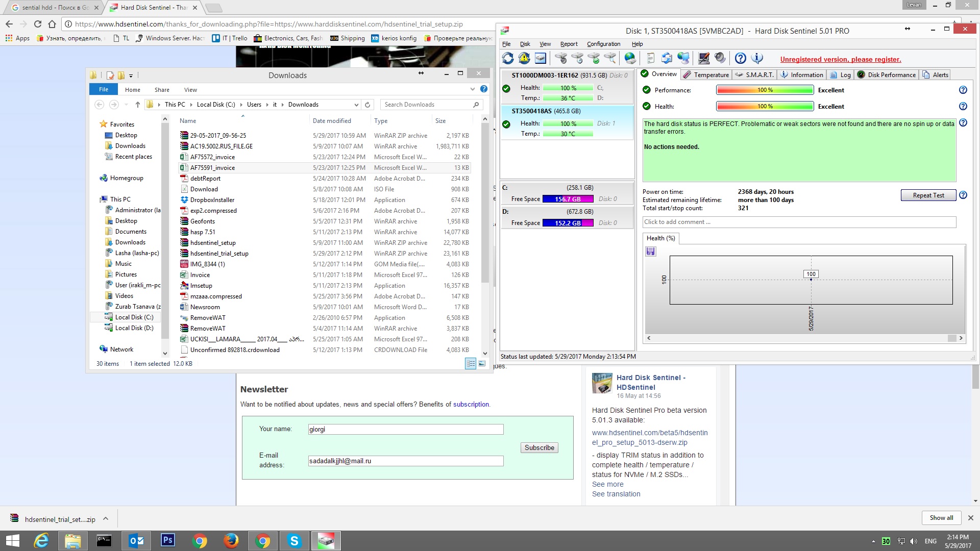
Task: Open the Explorer address bar history dropdown
Action: click(356, 105)
